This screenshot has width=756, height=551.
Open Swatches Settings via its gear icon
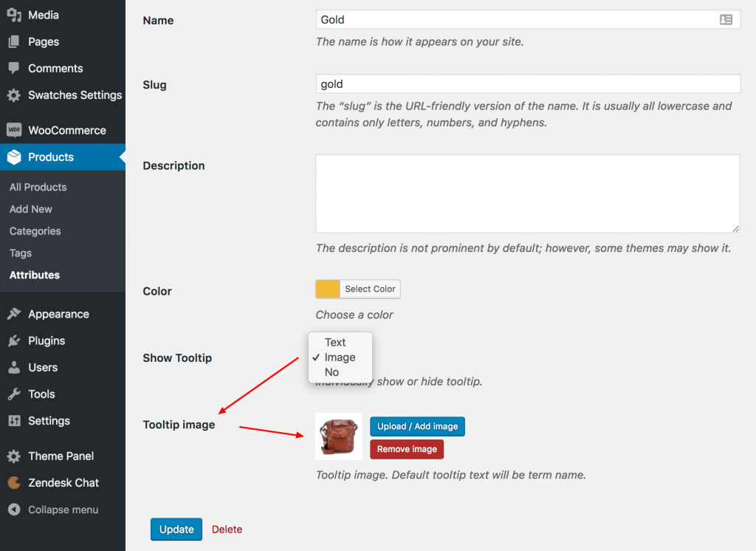(13, 95)
